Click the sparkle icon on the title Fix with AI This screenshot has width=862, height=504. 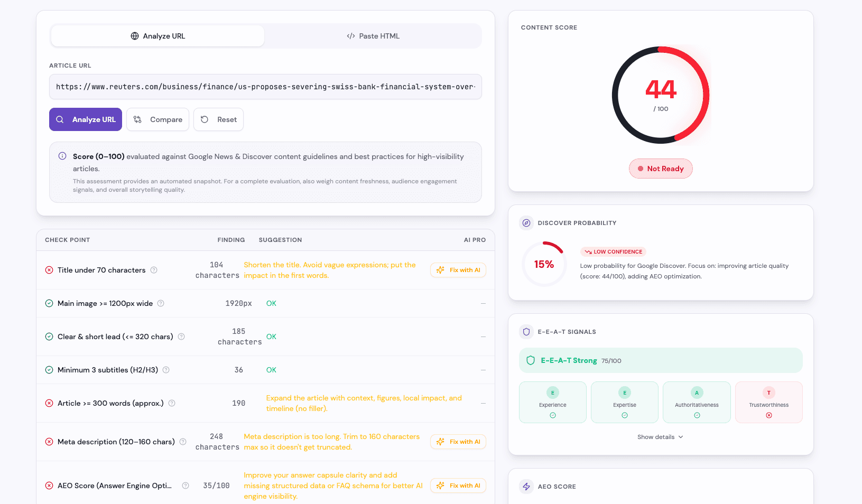[441, 270]
